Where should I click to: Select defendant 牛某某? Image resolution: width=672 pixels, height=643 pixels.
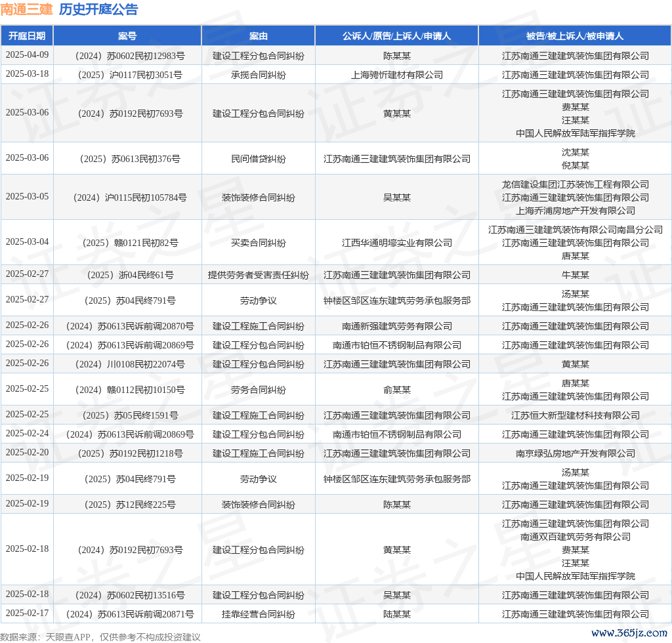click(x=575, y=275)
